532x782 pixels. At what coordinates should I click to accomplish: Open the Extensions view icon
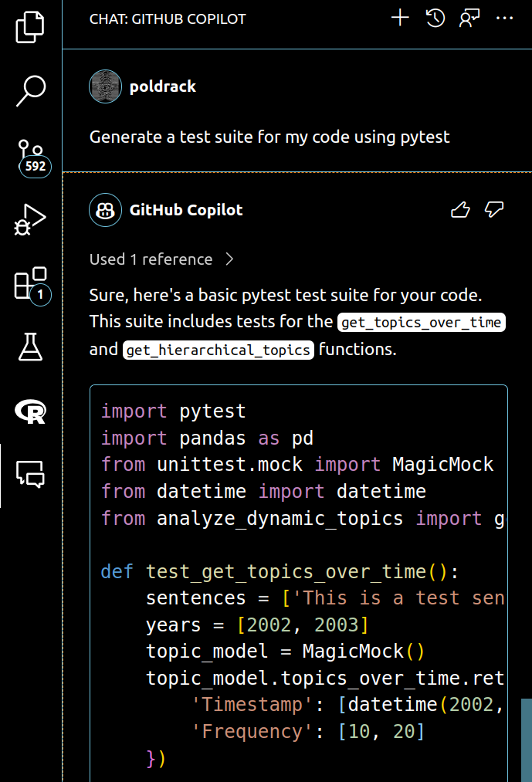tap(30, 283)
